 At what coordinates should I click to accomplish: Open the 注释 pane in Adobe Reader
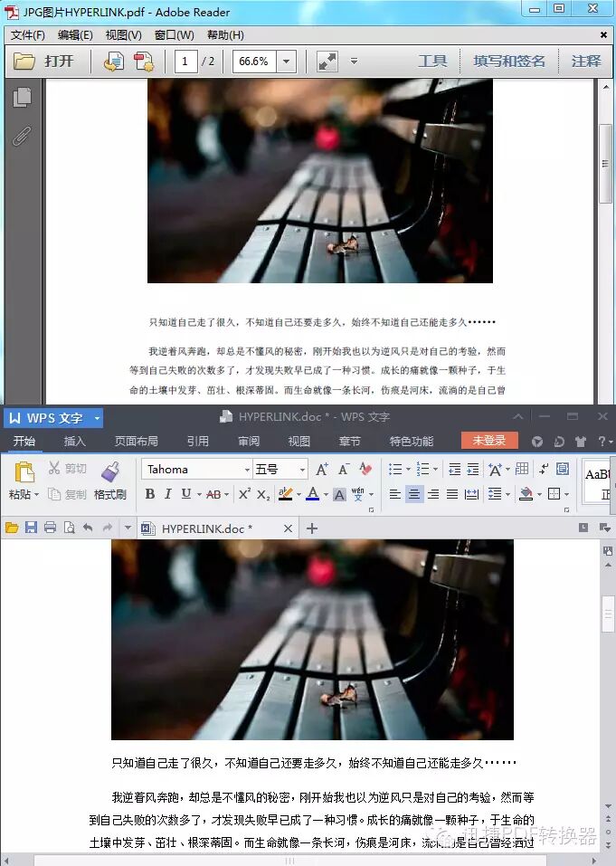585,61
